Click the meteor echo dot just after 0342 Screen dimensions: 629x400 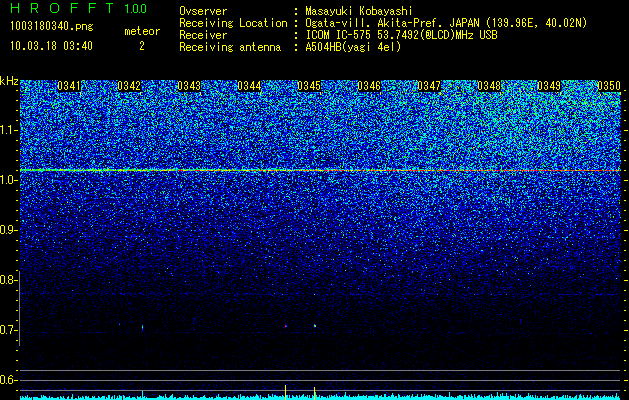click(142, 327)
